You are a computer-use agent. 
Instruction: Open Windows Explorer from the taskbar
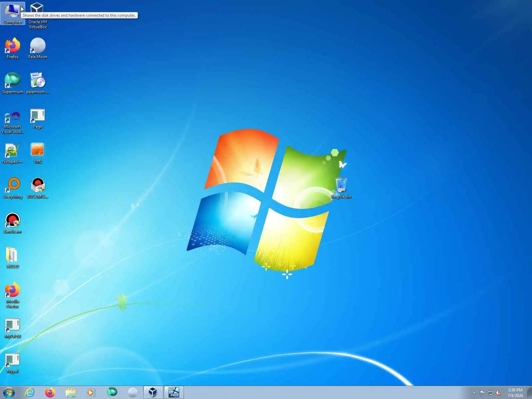71,392
